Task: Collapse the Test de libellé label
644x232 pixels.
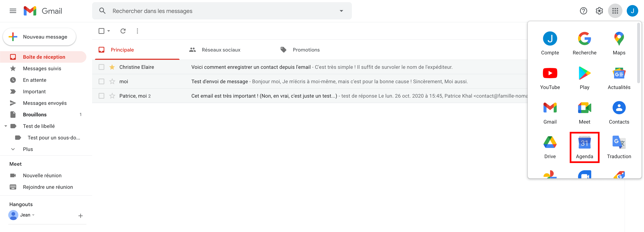Action: click(x=6, y=126)
